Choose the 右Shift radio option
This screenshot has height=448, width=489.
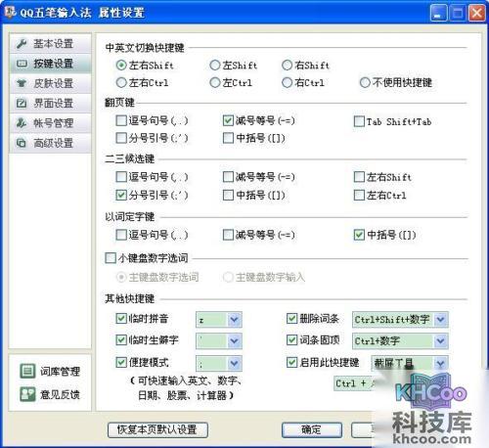point(287,66)
